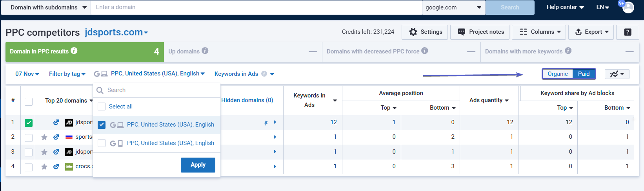Star the jdsports domain in row 3

coord(44,152)
